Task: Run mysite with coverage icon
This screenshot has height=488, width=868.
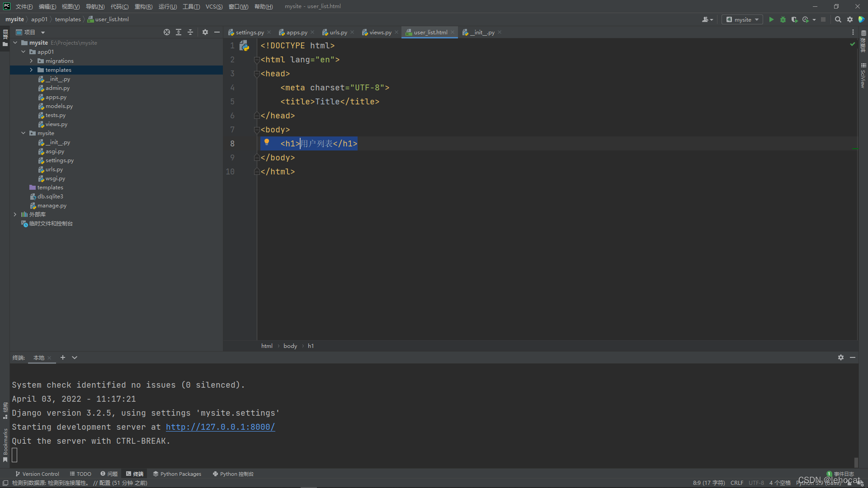Action: coord(794,19)
